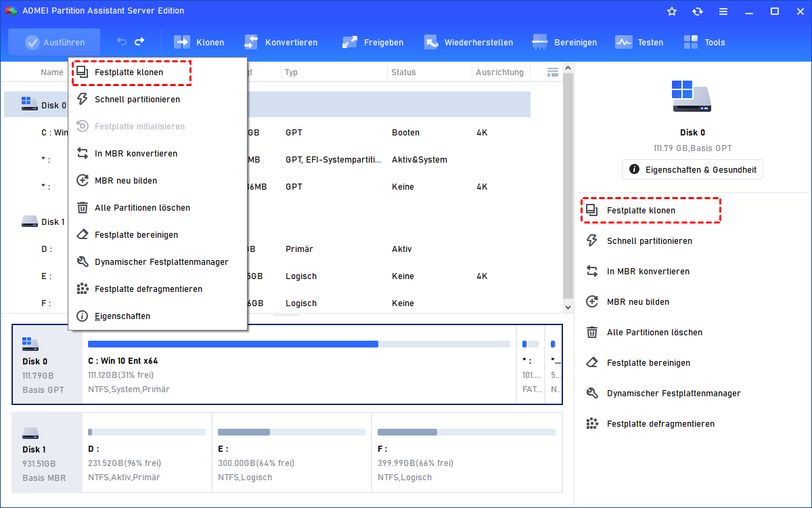The height and width of the screenshot is (508, 812).
Task: Open the Bereinigen toolbar menu
Action: click(x=565, y=42)
